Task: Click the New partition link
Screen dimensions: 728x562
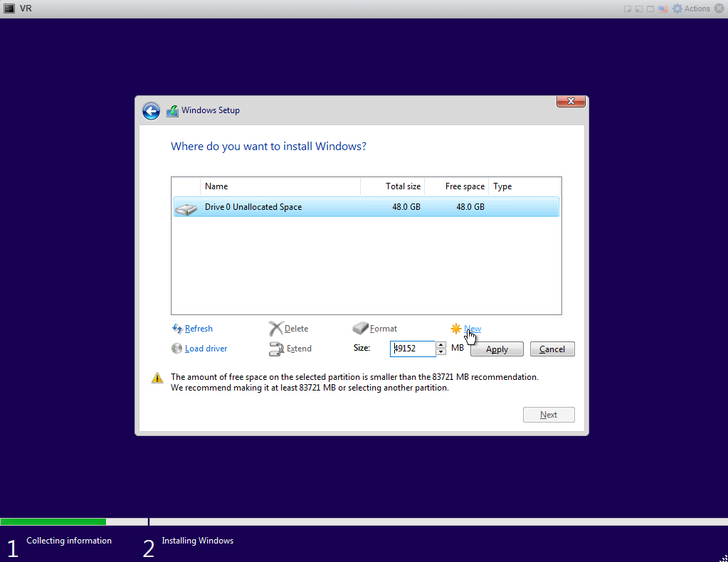Action: pyautogui.click(x=473, y=329)
